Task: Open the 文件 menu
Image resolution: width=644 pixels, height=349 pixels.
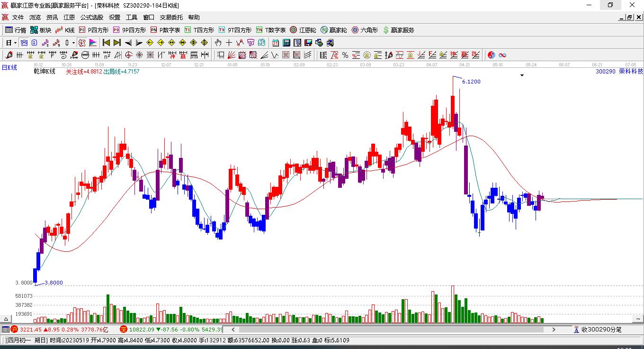Action: (18, 18)
